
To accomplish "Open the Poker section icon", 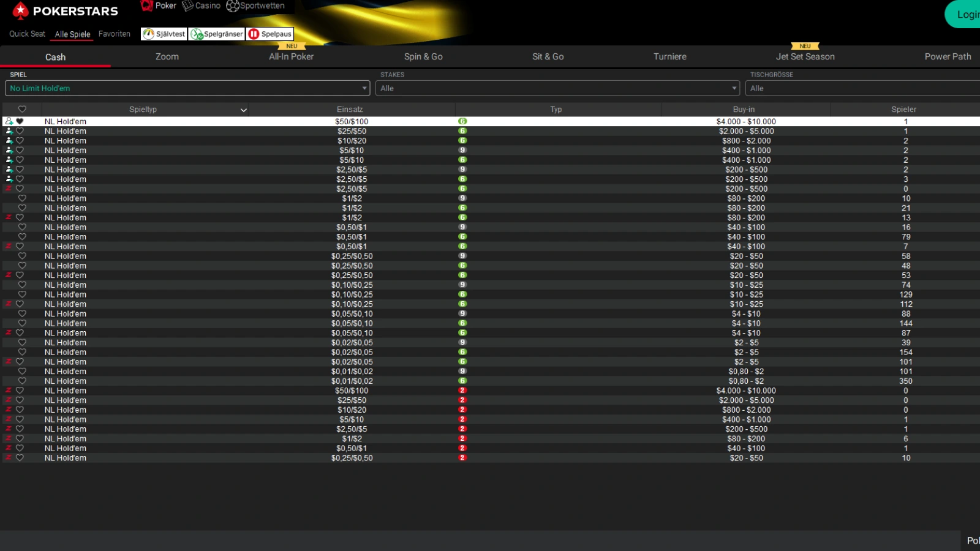I will (146, 6).
